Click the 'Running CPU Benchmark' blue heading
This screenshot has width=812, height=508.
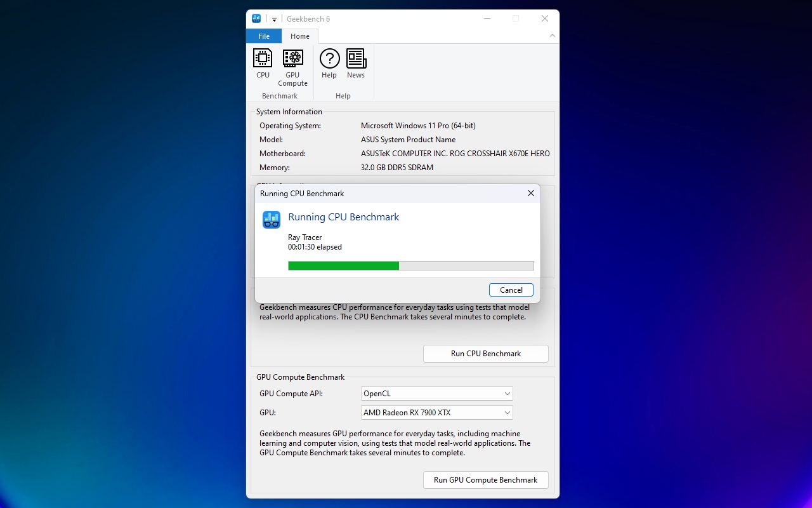coord(344,217)
